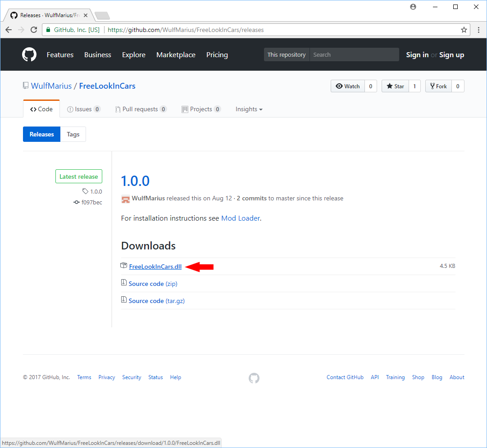487x448 pixels.
Task: Open the stargazers count showing 1
Action: (414, 86)
